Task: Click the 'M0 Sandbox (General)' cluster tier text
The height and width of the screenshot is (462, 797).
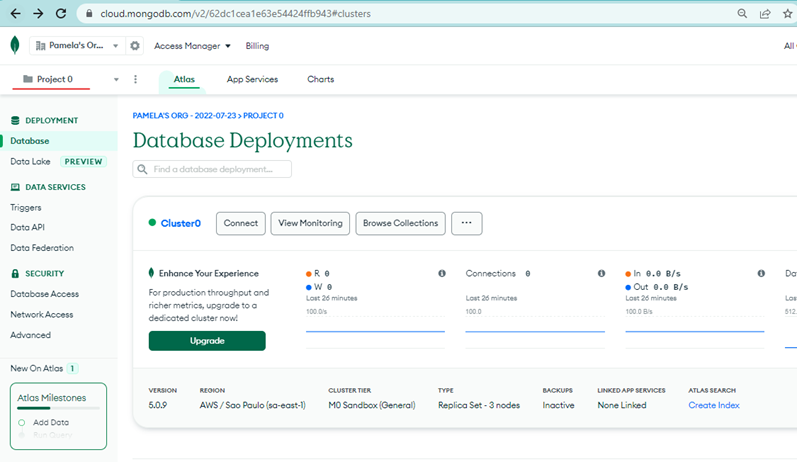Action: 372,405
